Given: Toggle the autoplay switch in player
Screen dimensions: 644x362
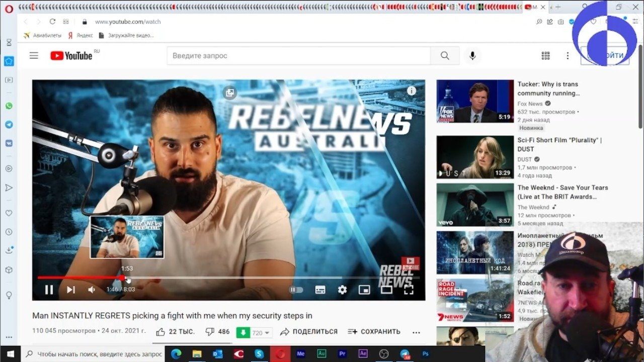Looking at the screenshot, I should [x=296, y=290].
